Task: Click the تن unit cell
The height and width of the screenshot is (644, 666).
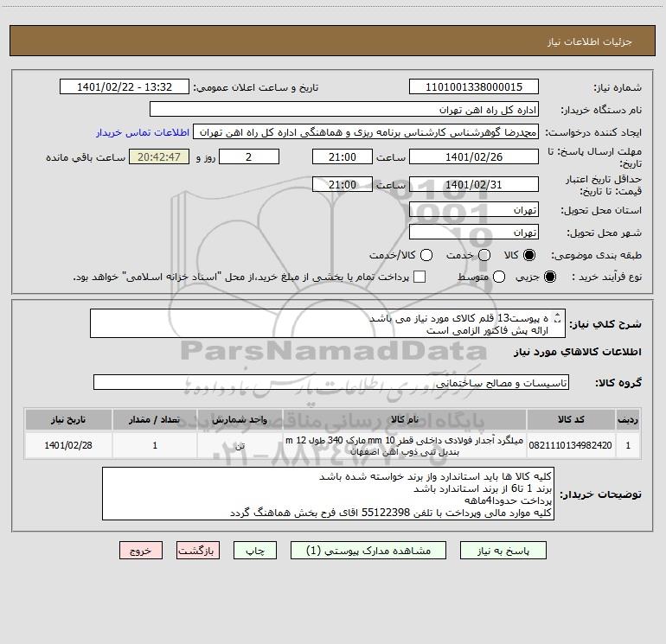Action: (x=240, y=445)
